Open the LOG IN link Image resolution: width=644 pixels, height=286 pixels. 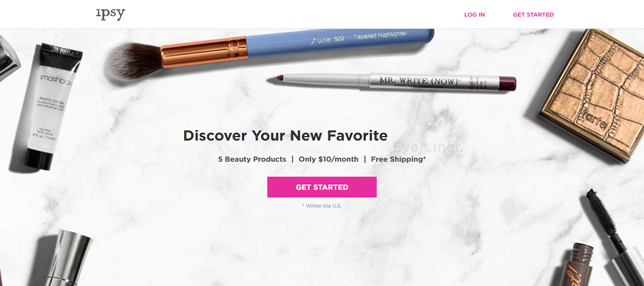pyautogui.click(x=474, y=15)
